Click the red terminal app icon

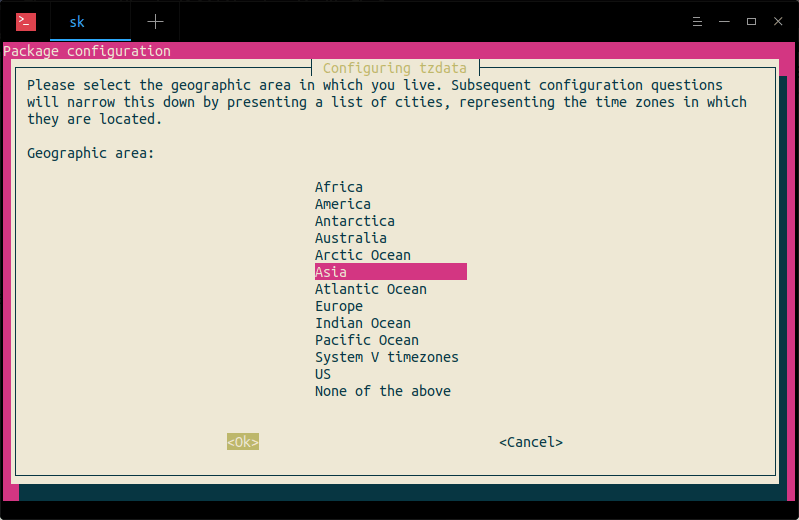27,21
